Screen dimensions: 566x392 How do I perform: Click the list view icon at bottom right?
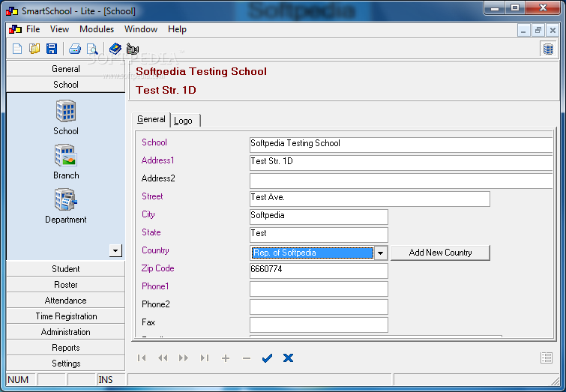pos(547,358)
